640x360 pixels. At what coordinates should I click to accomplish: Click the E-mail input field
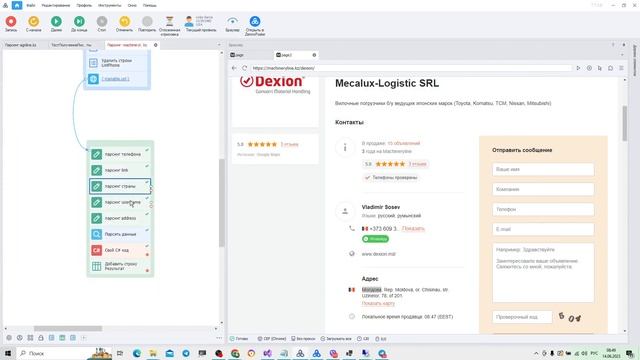[543, 229]
